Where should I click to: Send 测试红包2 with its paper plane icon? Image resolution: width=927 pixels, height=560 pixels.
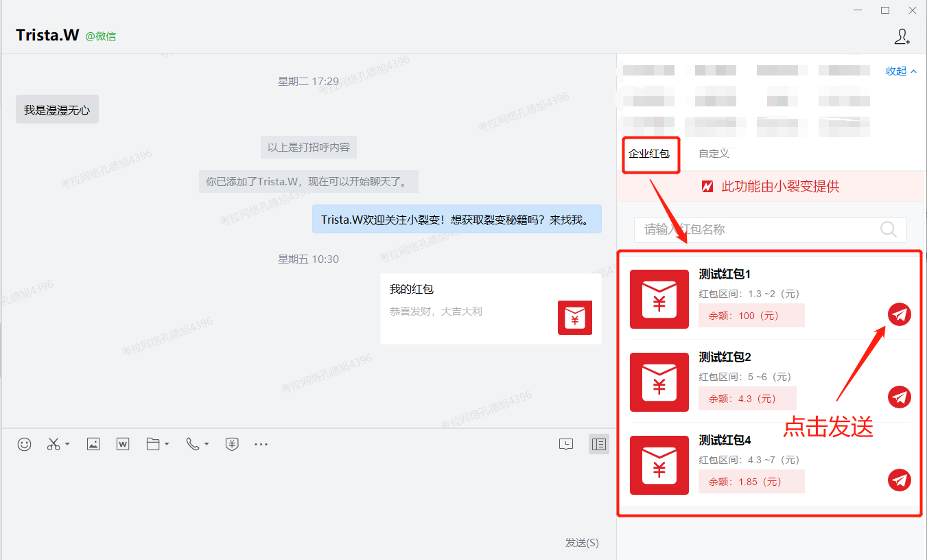(x=900, y=397)
